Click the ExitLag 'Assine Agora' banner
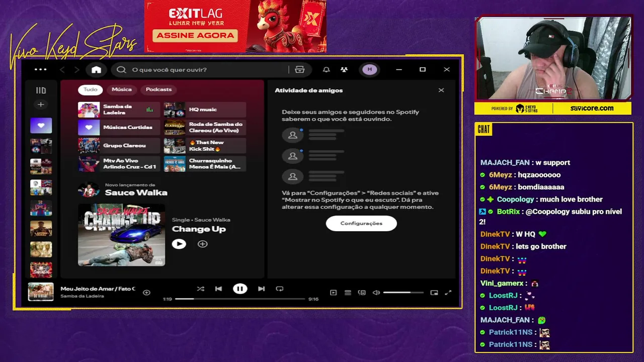 [235, 26]
